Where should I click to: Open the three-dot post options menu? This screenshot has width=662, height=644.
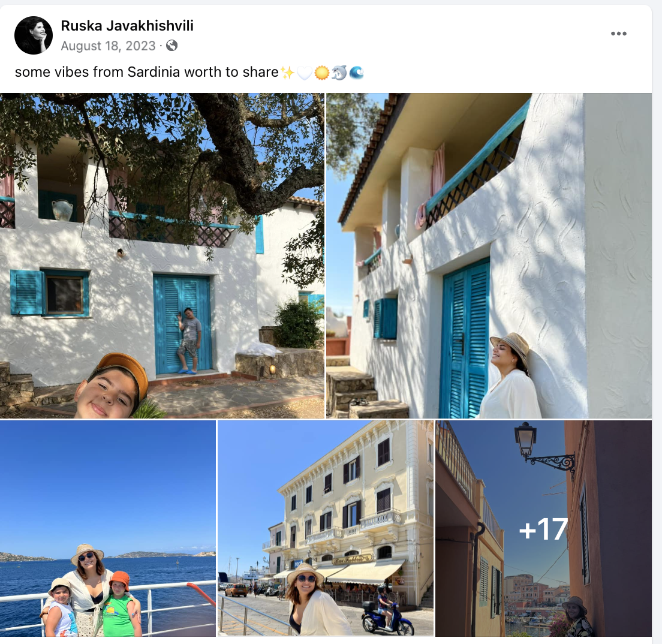click(618, 34)
